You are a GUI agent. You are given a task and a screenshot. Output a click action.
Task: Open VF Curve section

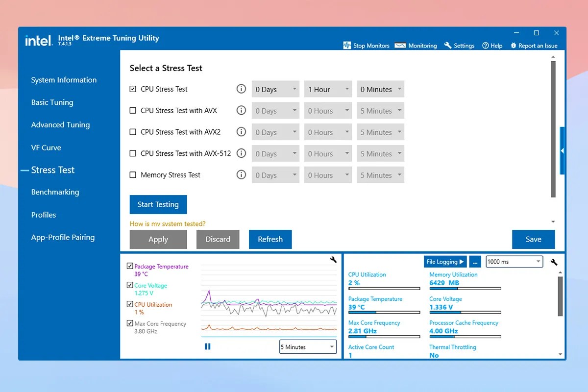[x=46, y=147]
